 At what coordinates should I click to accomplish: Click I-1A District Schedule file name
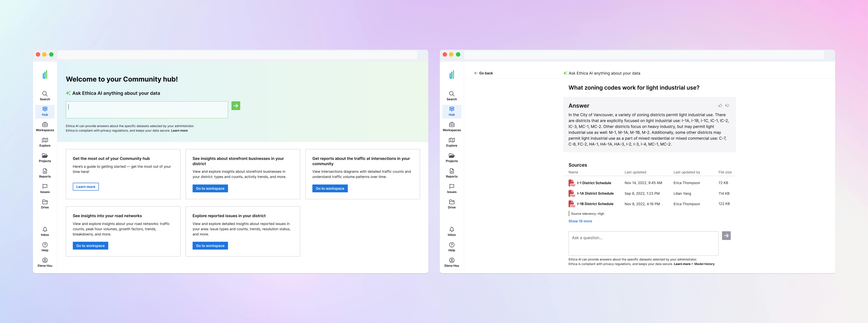pos(595,194)
